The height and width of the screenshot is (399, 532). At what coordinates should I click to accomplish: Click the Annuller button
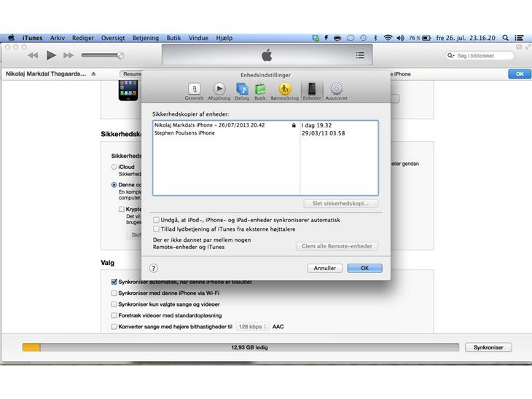(x=324, y=268)
